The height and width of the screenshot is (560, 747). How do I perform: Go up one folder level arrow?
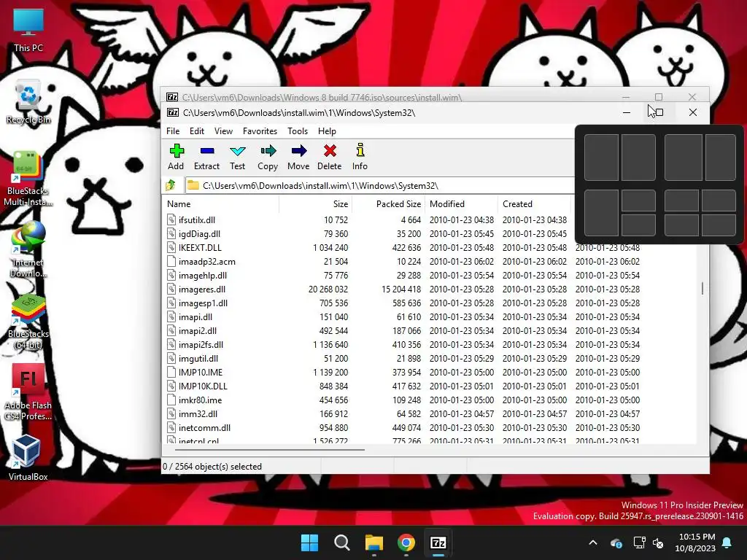[x=171, y=185]
